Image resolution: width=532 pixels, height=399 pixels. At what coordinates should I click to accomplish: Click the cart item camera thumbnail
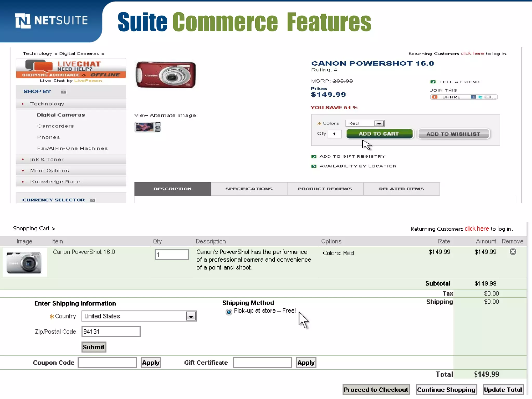coord(24,262)
